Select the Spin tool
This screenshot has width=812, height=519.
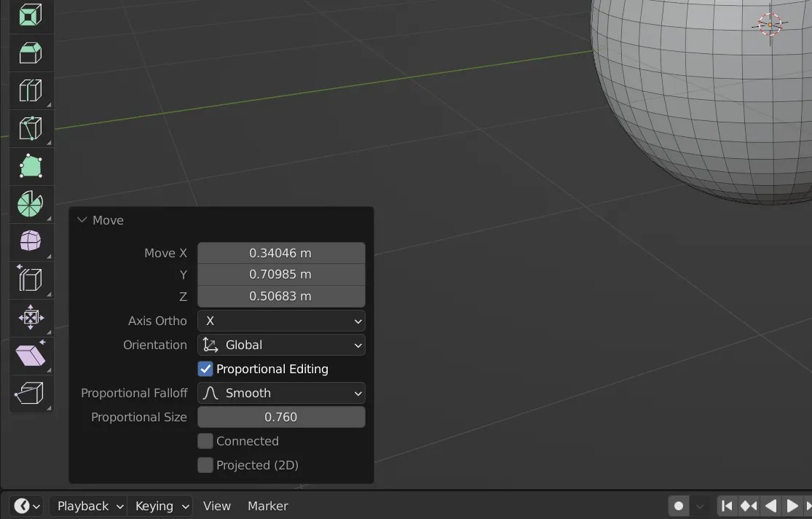click(30, 203)
